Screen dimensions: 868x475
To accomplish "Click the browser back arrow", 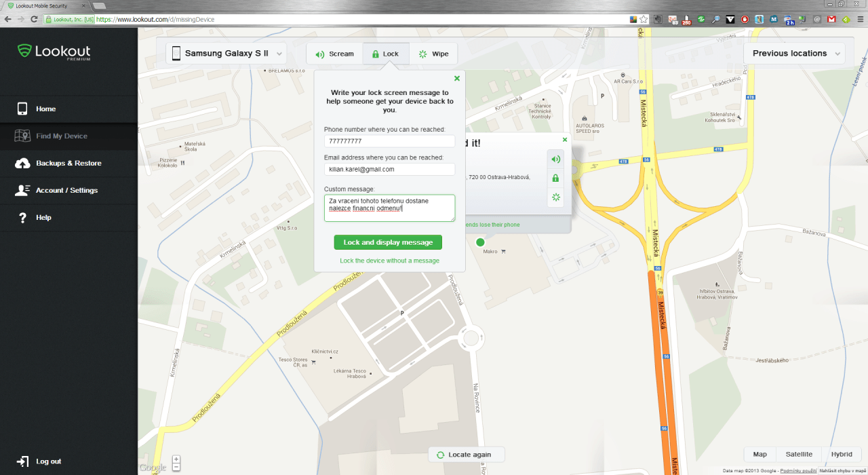I will [x=7, y=19].
